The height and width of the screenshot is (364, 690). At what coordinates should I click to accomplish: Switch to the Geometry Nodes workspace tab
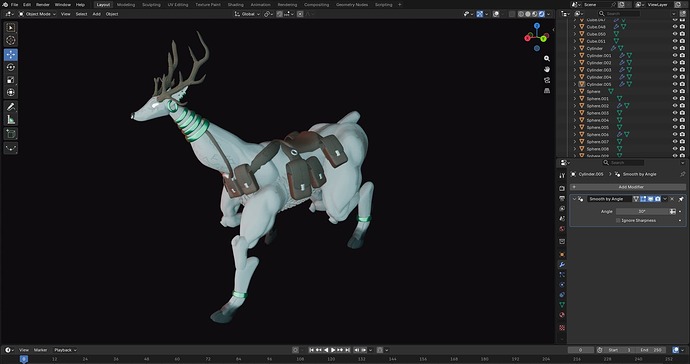[352, 4]
